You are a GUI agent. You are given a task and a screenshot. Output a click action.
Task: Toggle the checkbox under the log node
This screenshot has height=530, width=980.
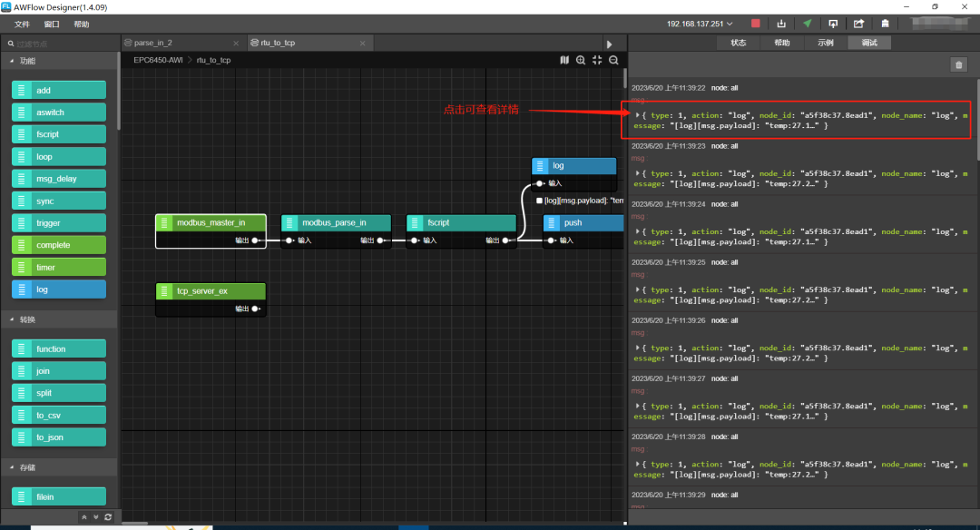(x=539, y=201)
